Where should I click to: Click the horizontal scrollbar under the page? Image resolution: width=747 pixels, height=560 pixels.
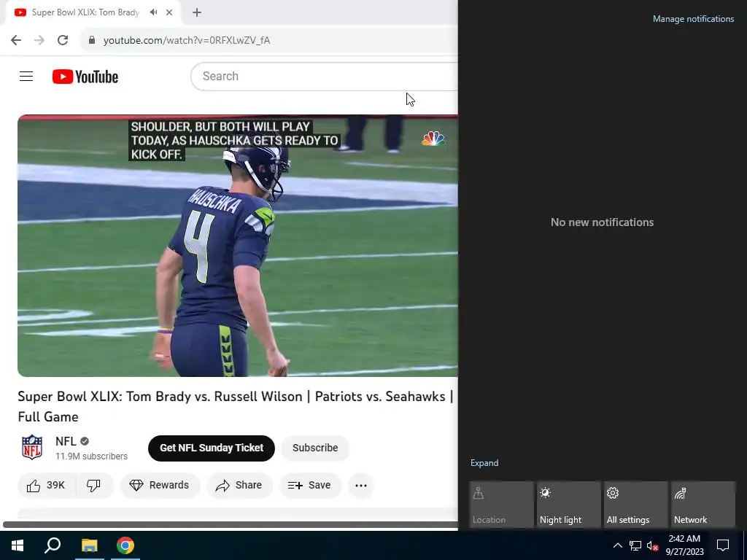(231, 525)
